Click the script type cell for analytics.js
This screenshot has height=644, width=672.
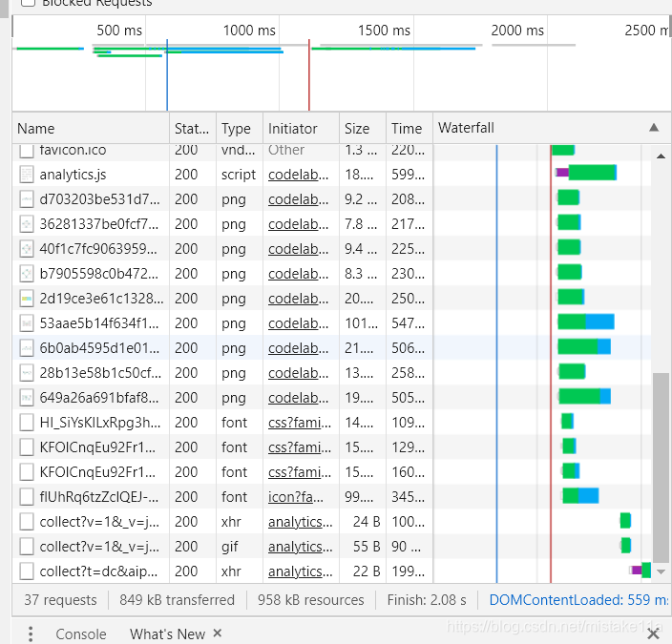239,175
